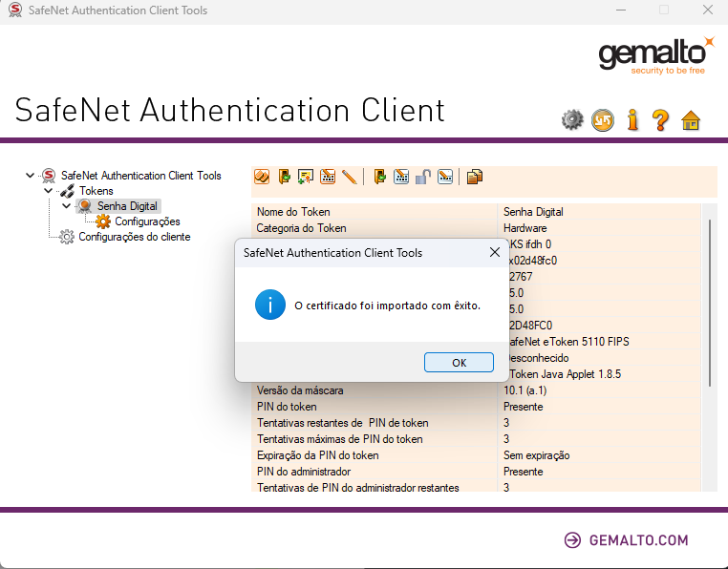Click the Home house icon
Viewport: 728px width, 569px height.
691,120
